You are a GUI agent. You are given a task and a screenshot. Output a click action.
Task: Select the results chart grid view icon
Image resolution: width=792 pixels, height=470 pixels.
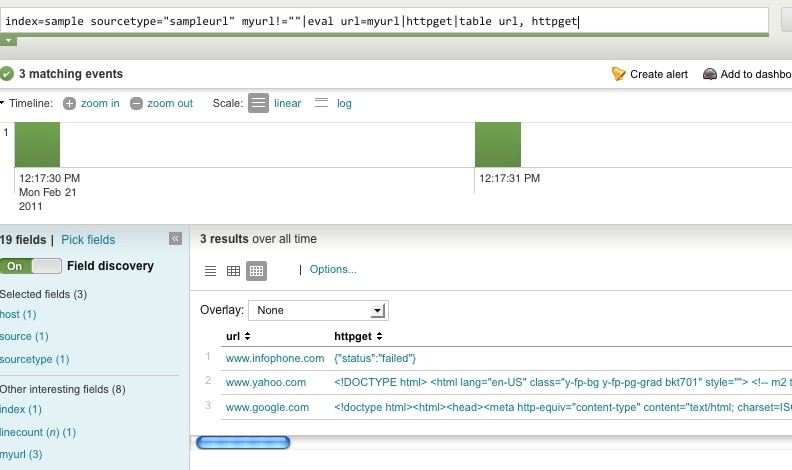pyautogui.click(x=256, y=270)
